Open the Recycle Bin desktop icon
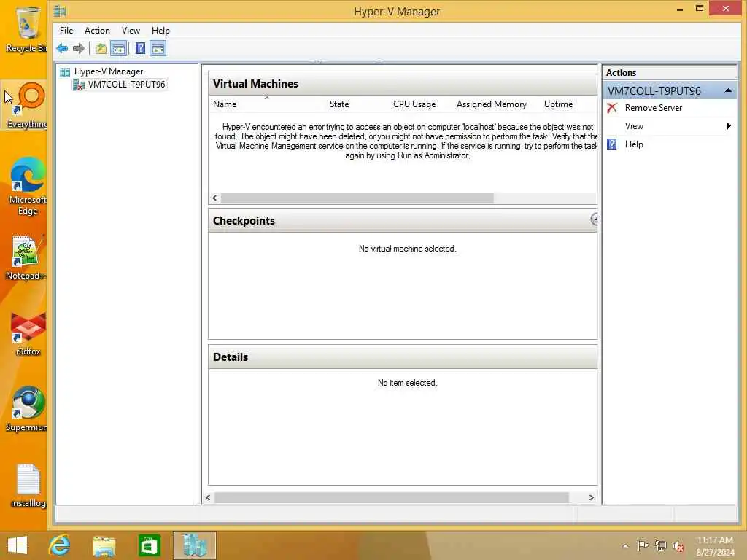This screenshot has width=747, height=560. pyautogui.click(x=27, y=28)
